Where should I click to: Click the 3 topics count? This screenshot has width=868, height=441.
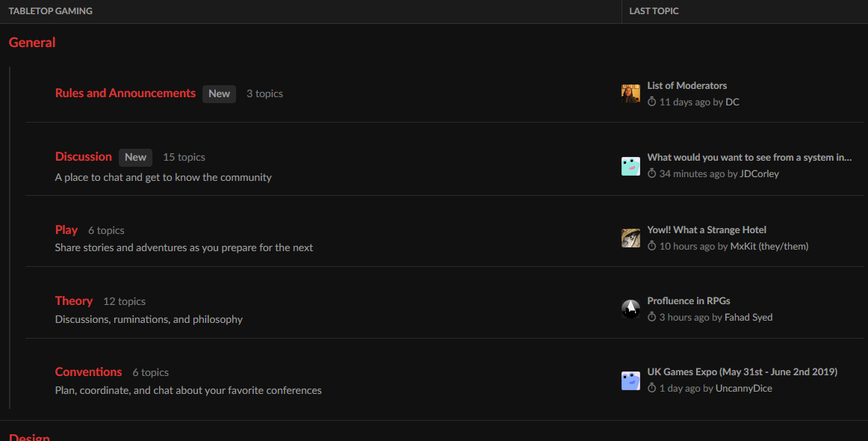[x=264, y=93]
